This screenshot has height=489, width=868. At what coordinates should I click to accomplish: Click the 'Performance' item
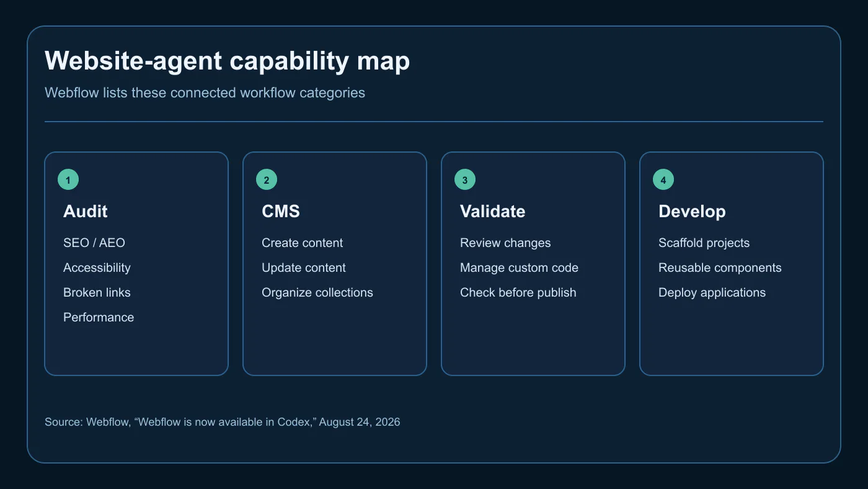[x=99, y=317]
